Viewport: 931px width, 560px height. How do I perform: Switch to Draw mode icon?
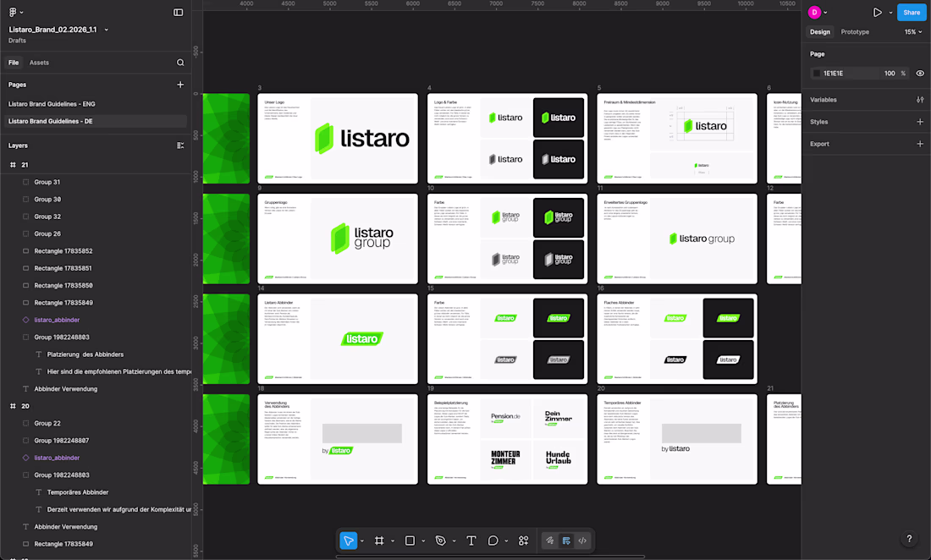(550, 541)
